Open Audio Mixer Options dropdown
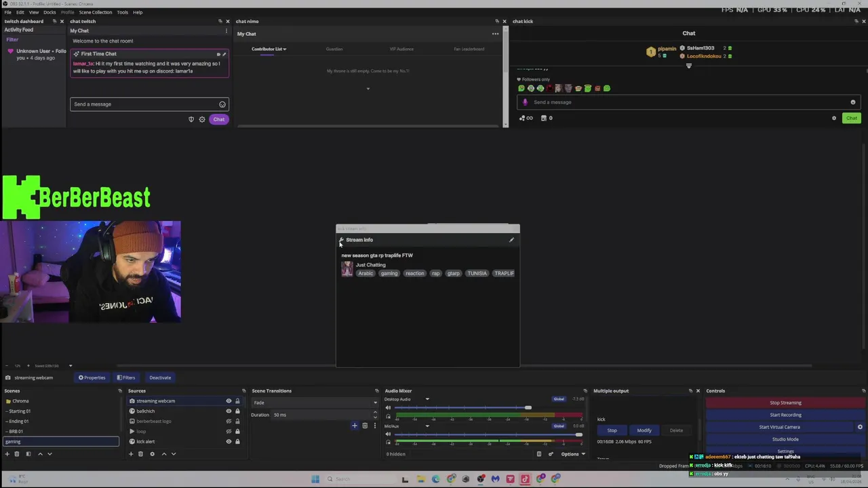 tap(573, 454)
